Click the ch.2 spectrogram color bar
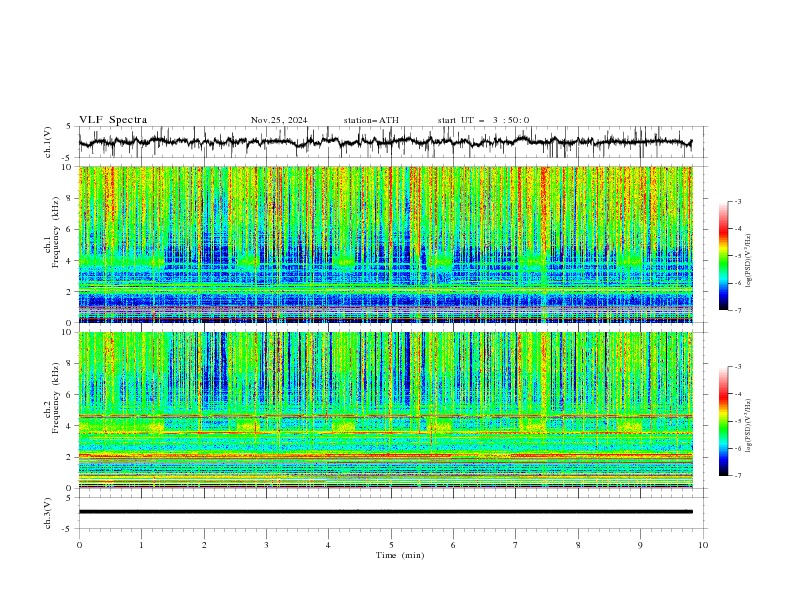The image size is (792, 612). [724, 421]
